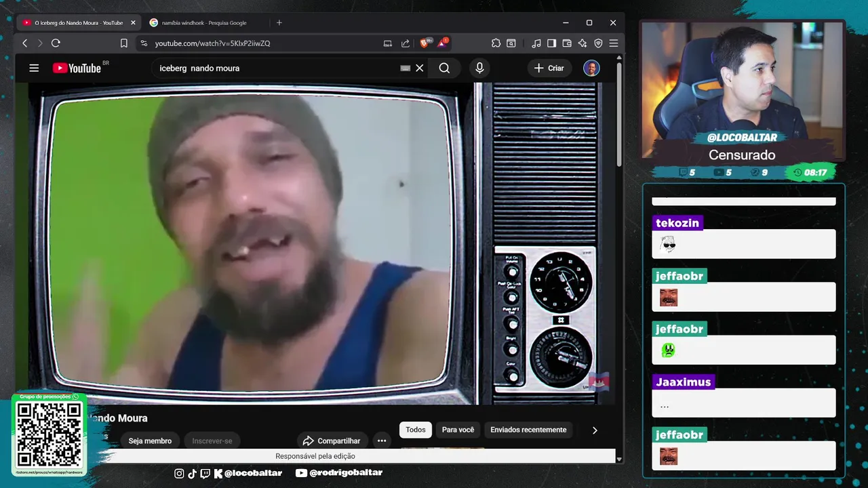Switch to 'O Iceberg do Nando Moura' tab
The width and height of the screenshot is (868, 488).
click(79, 22)
